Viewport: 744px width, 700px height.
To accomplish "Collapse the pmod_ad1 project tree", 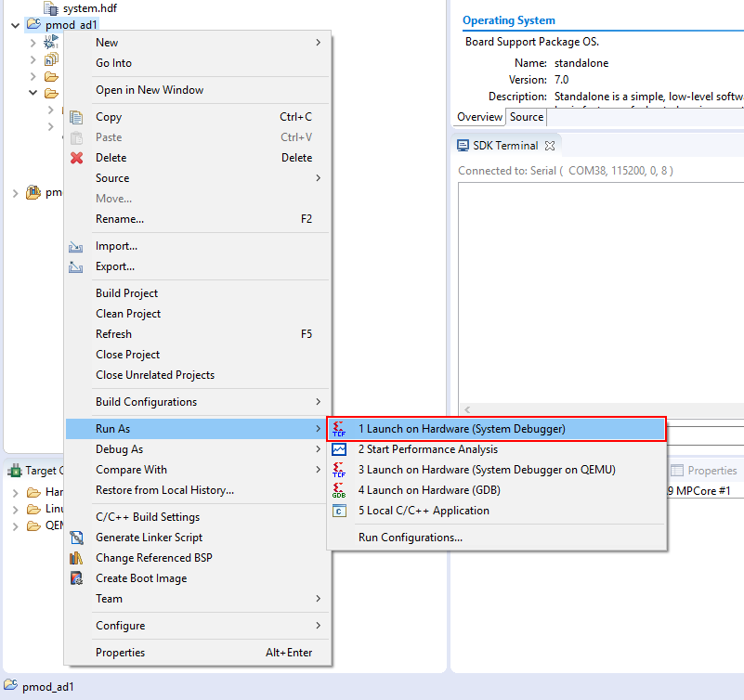I will (x=15, y=25).
